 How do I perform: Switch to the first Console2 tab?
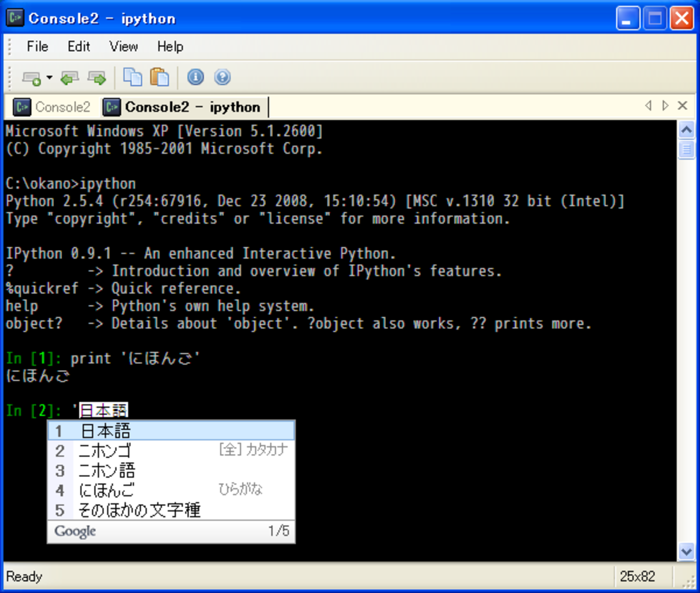[52, 107]
